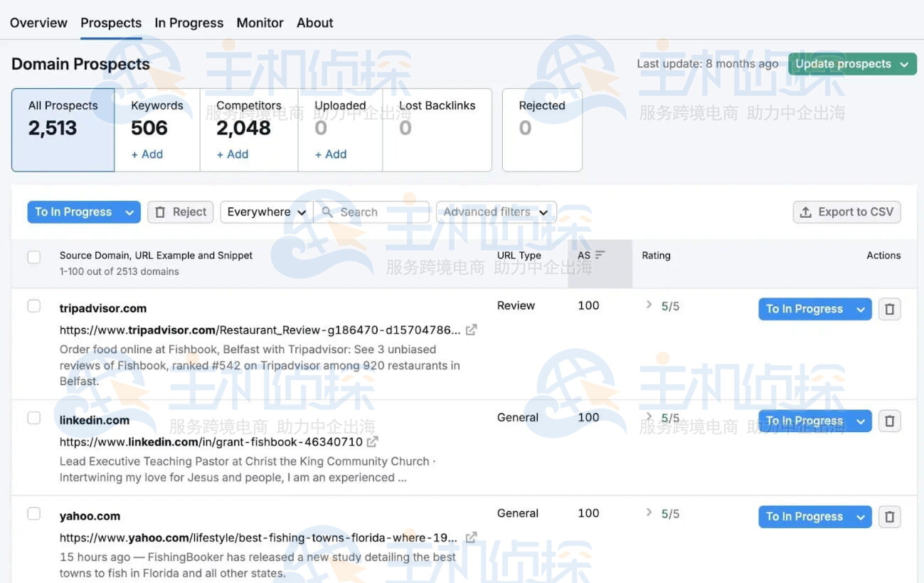Delete yahoo.com prospect with trash icon
Viewport: 924px width, 583px height.
889,517
